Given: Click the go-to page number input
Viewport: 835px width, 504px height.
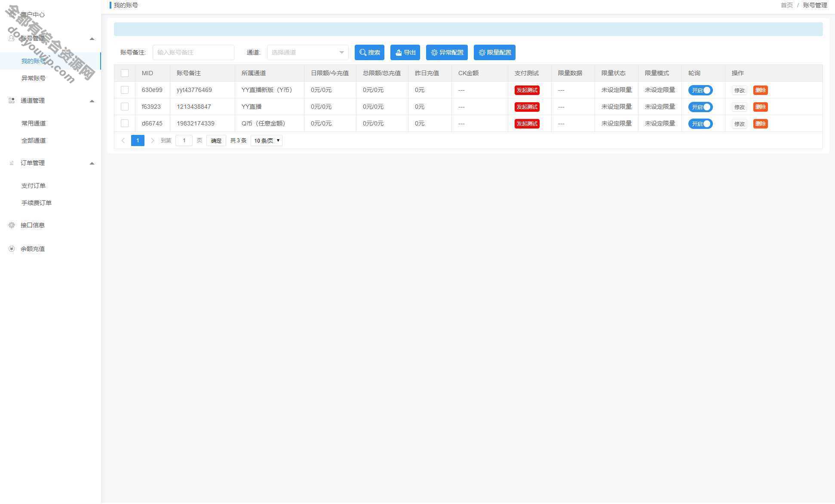Looking at the screenshot, I should point(184,141).
